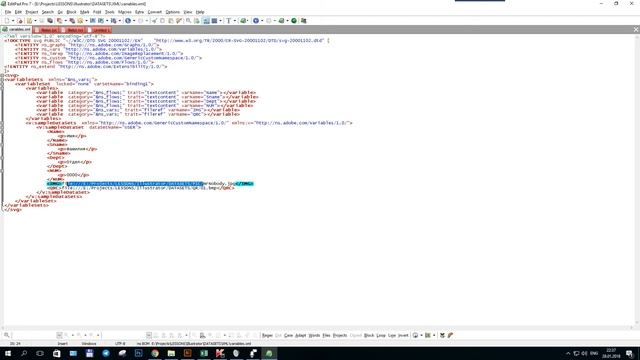This screenshot has height=360, width=640.
Task: Click the sampleDataSet dataSetName line
Action: click(89, 127)
